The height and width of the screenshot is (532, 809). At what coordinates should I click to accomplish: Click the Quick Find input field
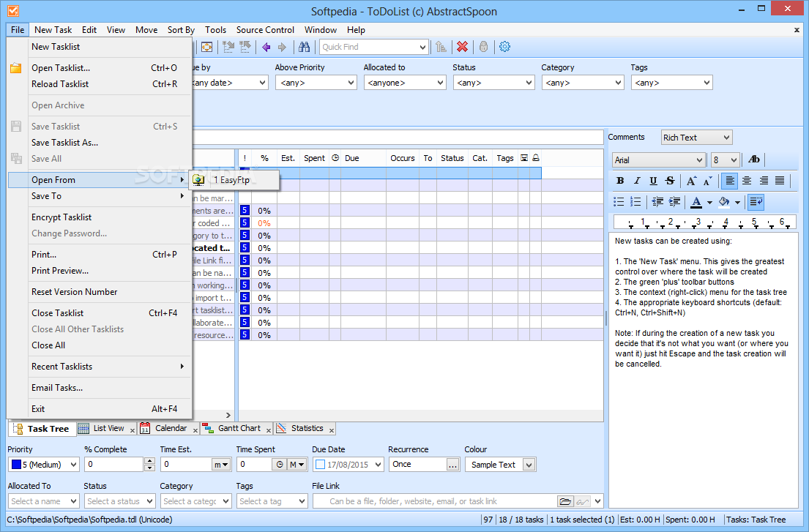click(370, 47)
